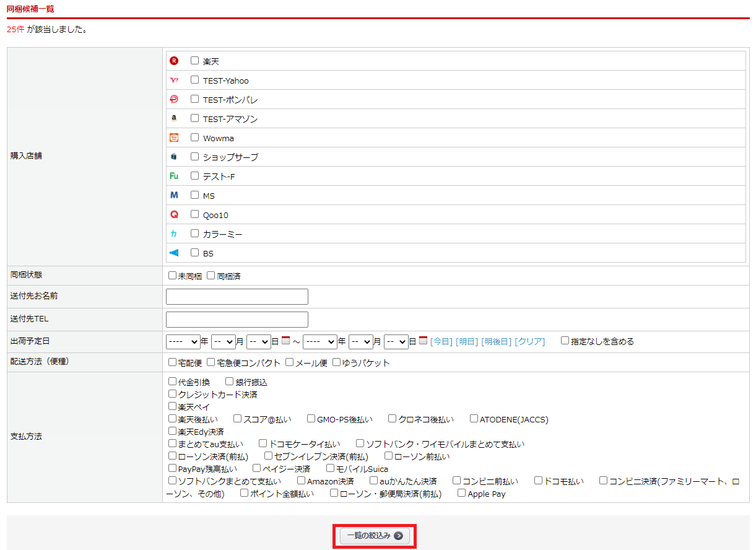Viewport: 756px width, 550px height.
Task: Open the start date calendar icon
Action: [285, 341]
